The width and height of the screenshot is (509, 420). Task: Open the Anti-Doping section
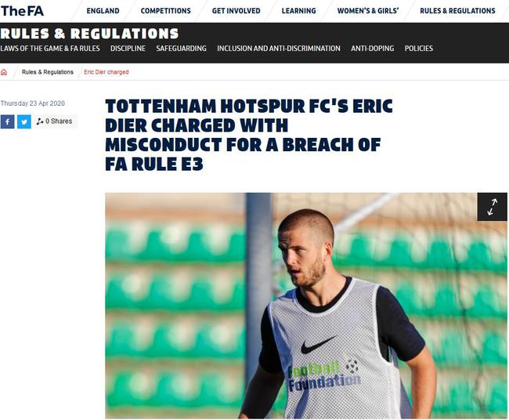(x=372, y=49)
